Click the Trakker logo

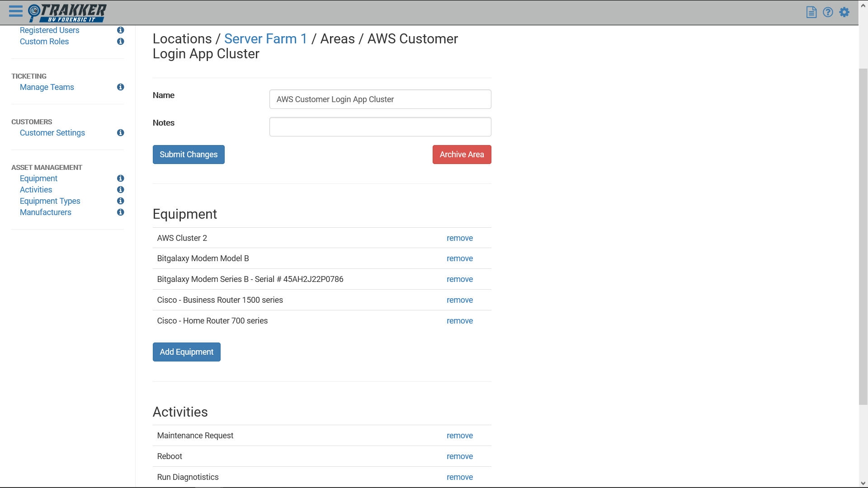(x=67, y=13)
